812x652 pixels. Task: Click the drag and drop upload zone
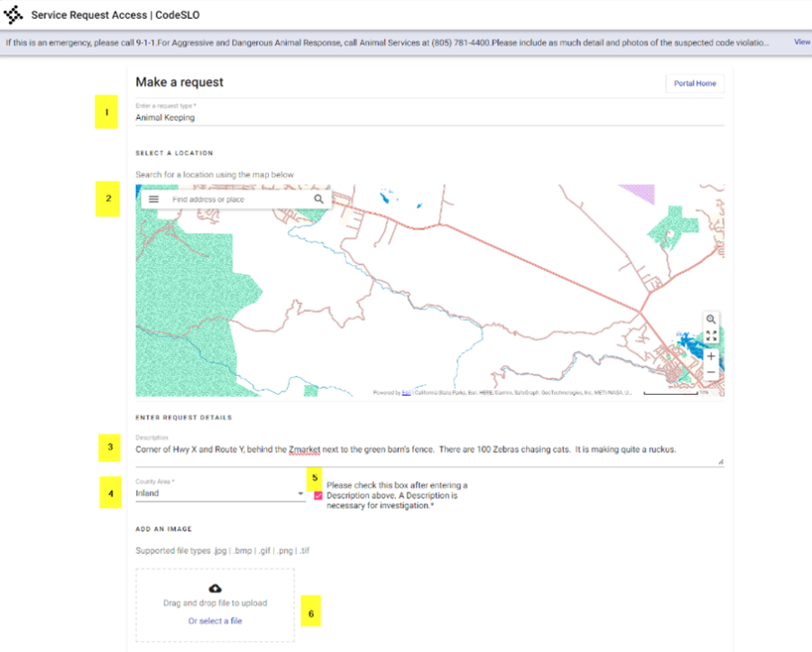(x=215, y=604)
